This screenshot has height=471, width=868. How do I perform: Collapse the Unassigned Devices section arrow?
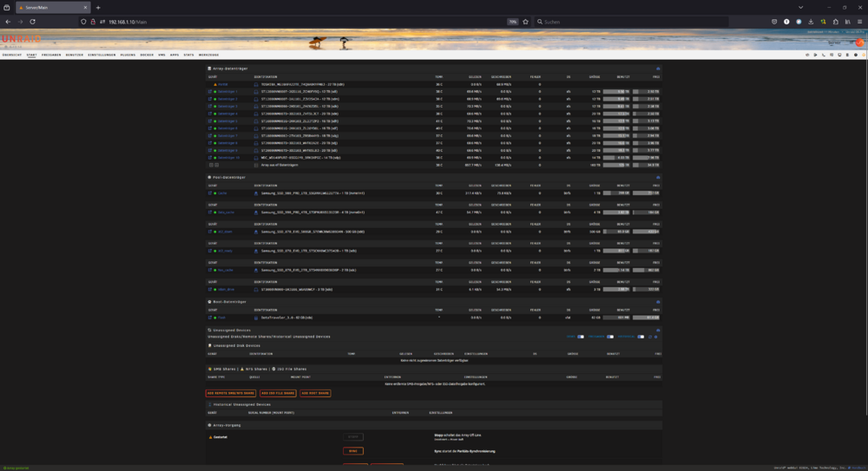click(x=658, y=330)
